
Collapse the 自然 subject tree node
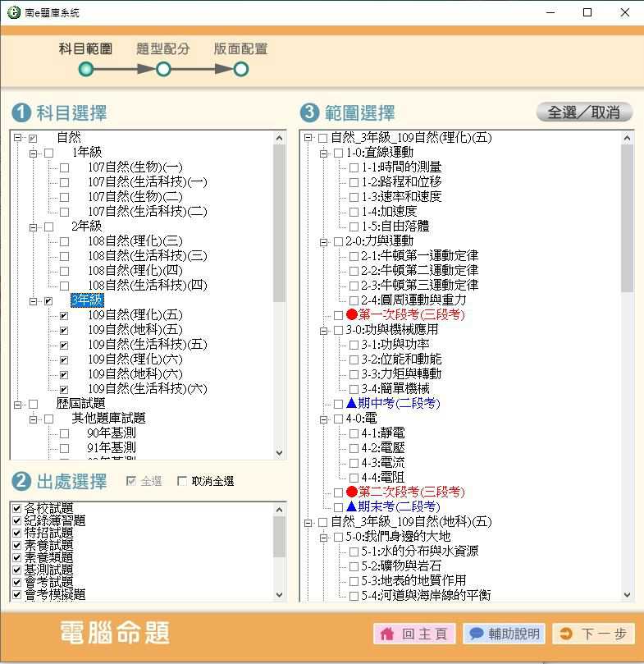[17, 138]
